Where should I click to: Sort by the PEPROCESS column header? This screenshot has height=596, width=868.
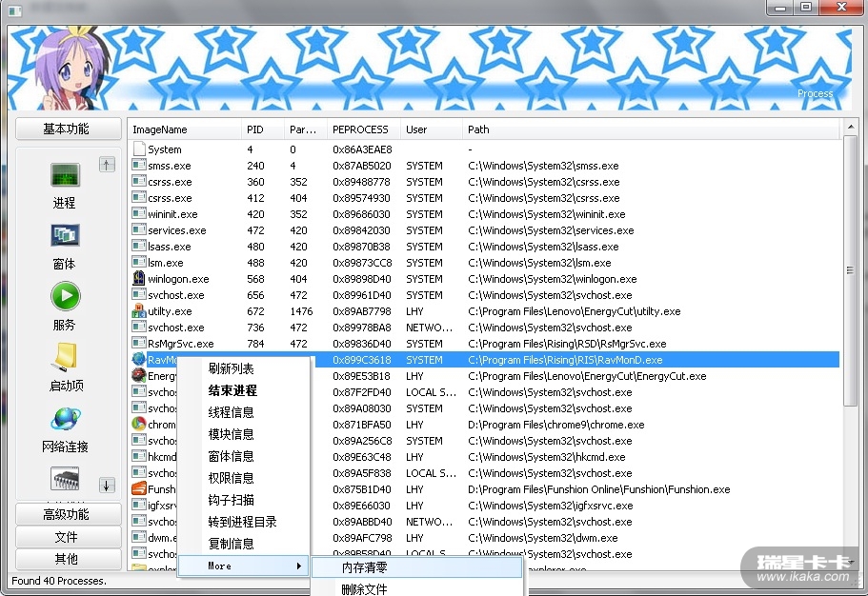tap(364, 129)
